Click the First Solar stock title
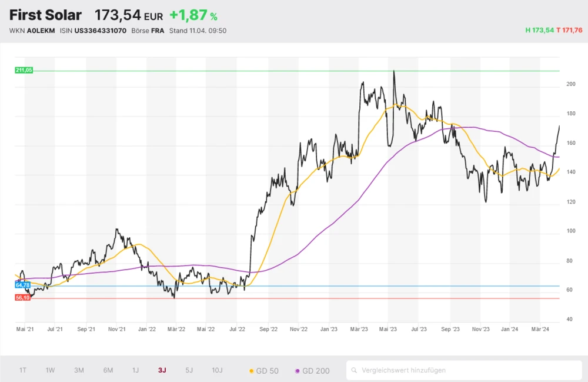Screen dimensions: 588x382 [45, 15]
